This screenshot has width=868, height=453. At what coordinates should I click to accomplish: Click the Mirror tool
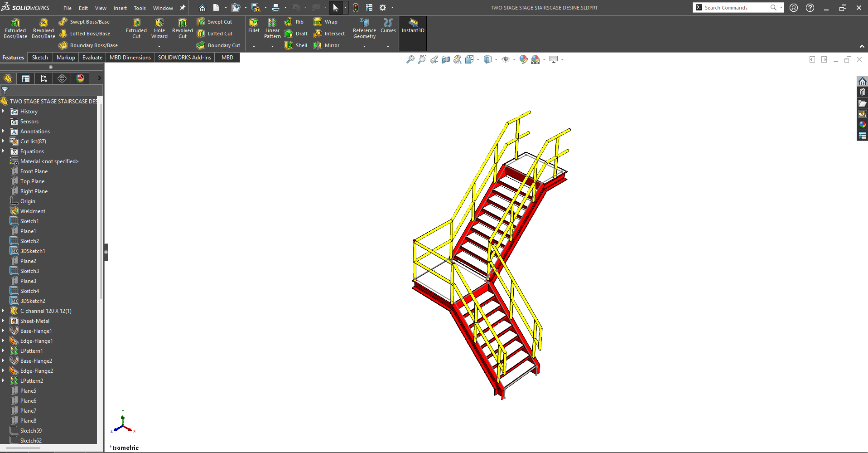326,45
